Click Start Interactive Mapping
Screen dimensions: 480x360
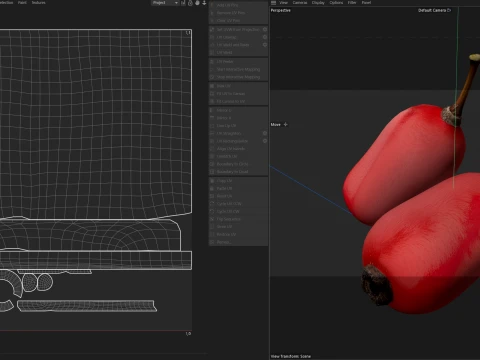click(x=238, y=69)
